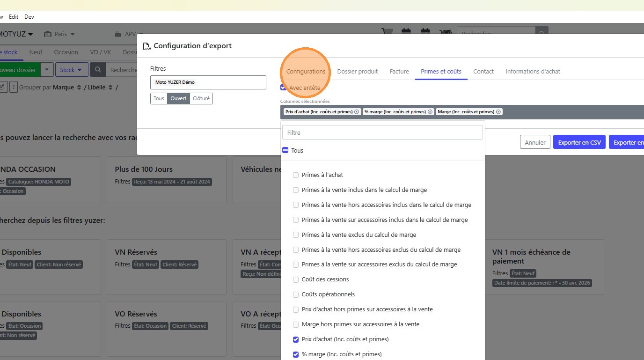The height and width of the screenshot is (360, 644).
Task: Open the Informations d'achat tab
Action: click(533, 72)
